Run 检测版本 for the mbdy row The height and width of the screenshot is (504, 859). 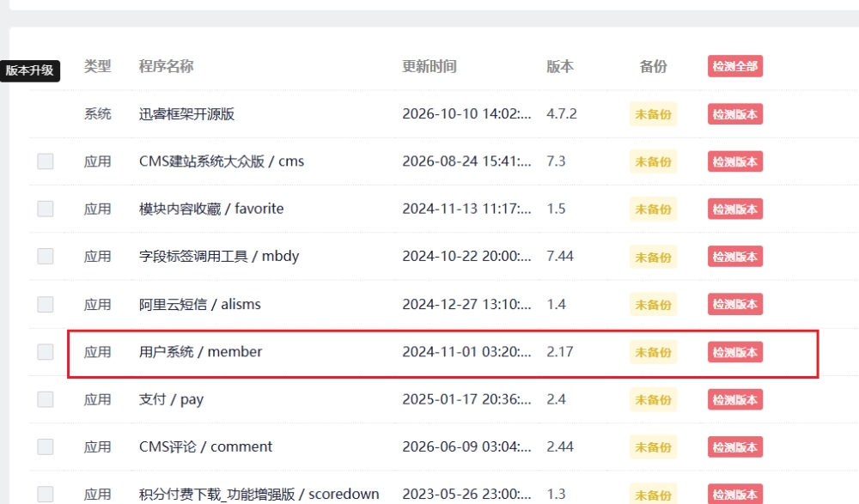(735, 257)
